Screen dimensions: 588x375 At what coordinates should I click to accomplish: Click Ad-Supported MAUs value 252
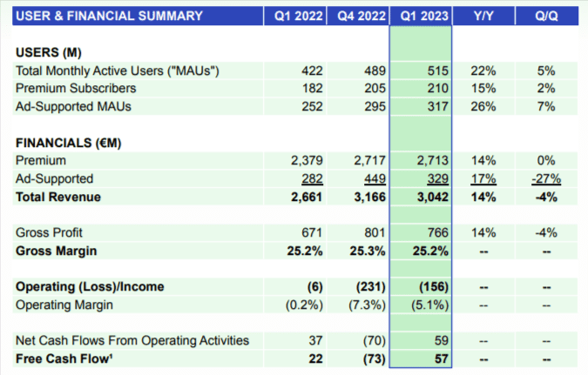312,106
